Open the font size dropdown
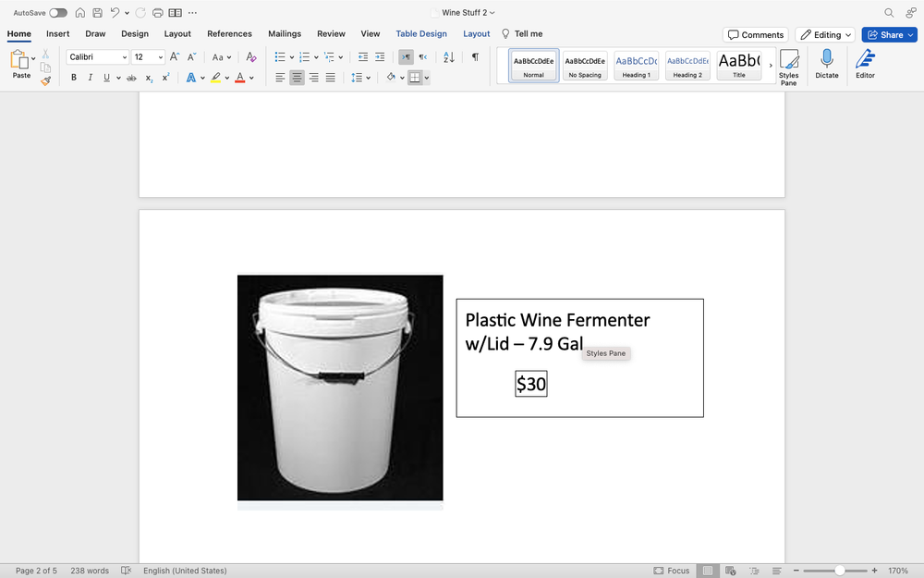The width and height of the screenshot is (924, 578). tap(161, 57)
